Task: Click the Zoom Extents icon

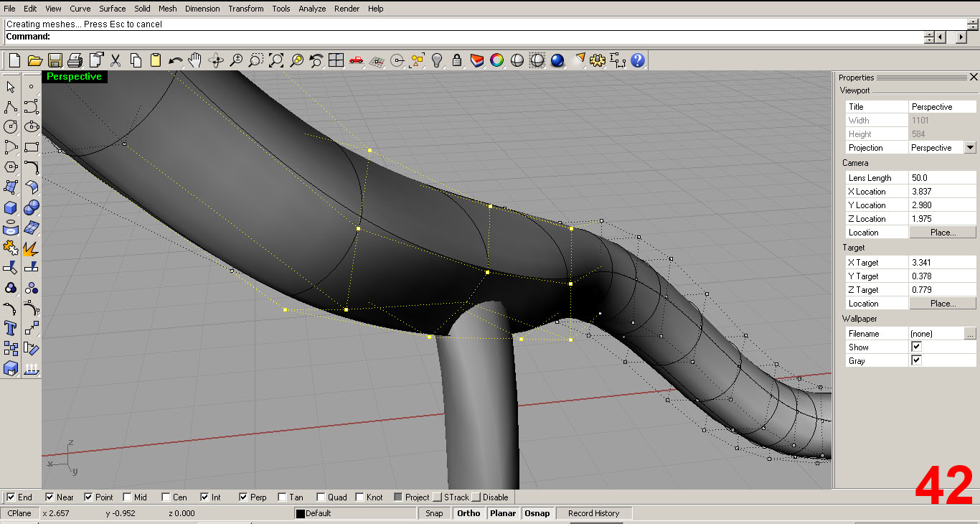Action: tap(276, 60)
